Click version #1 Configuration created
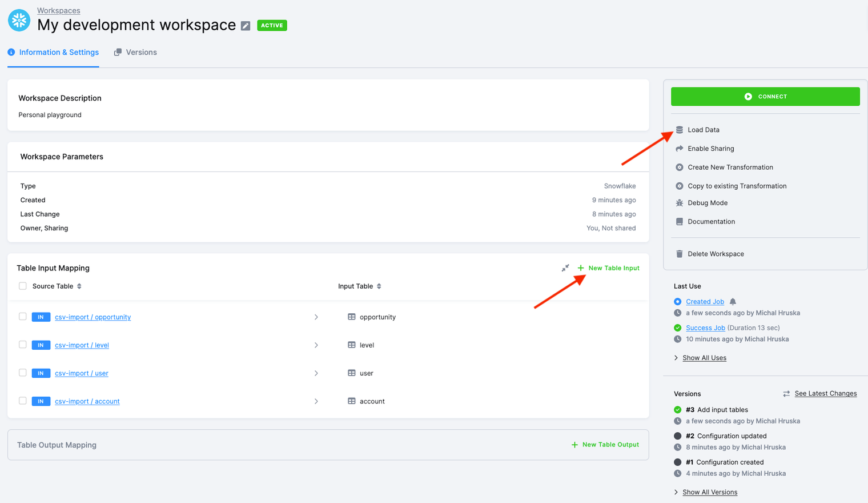Viewport: 868px width, 503px height. point(725,462)
